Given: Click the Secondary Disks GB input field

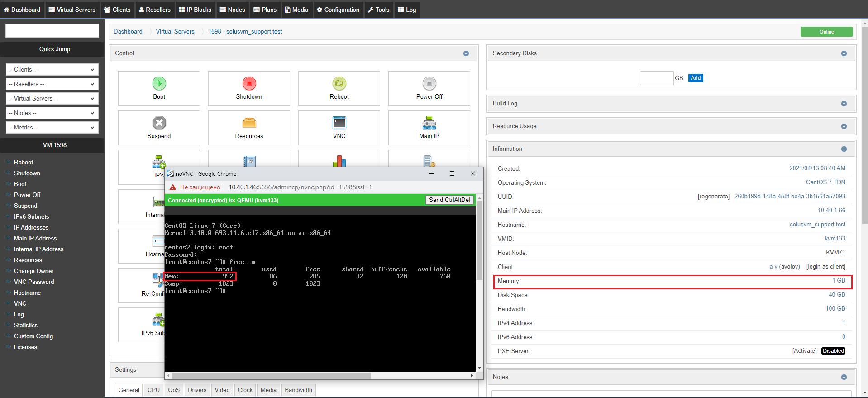Looking at the screenshot, I should (656, 78).
